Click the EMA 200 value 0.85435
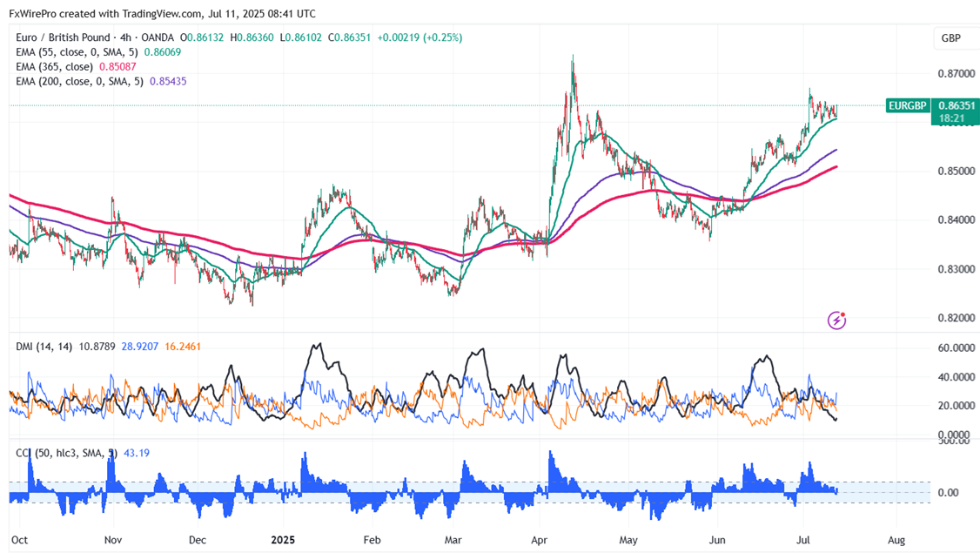Screen dimensions: 980x553 (168, 81)
